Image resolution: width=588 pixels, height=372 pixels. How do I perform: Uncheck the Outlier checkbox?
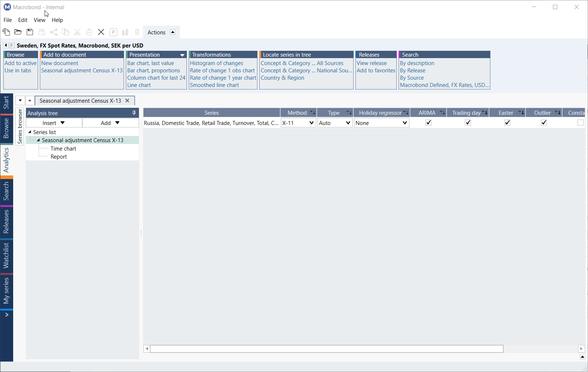[x=544, y=123]
